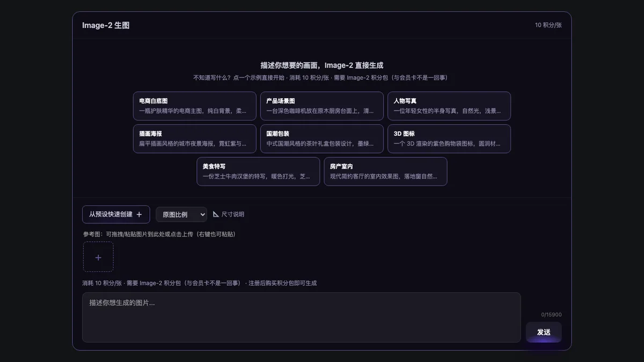Click the 参考图 upload hint text
Viewport: 644px width, 362px height.
(x=159, y=234)
